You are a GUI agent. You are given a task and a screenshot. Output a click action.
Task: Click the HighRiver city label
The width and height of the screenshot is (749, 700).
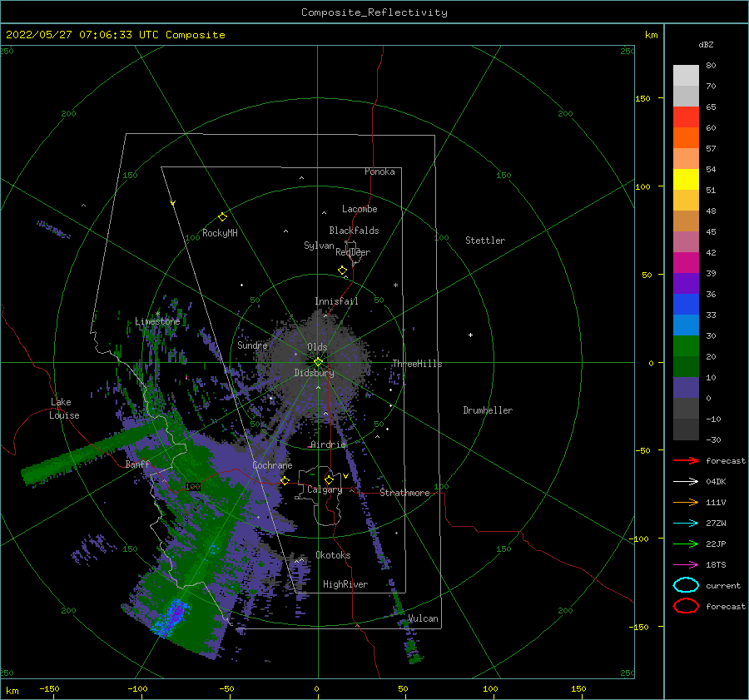[x=345, y=584]
